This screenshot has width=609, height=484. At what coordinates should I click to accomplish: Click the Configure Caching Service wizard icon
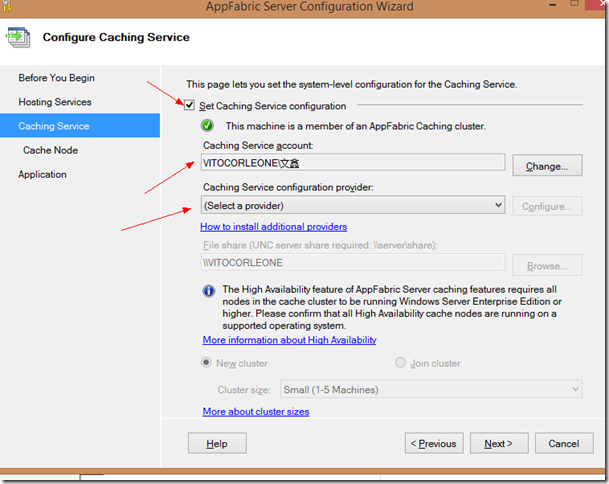coord(17,38)
